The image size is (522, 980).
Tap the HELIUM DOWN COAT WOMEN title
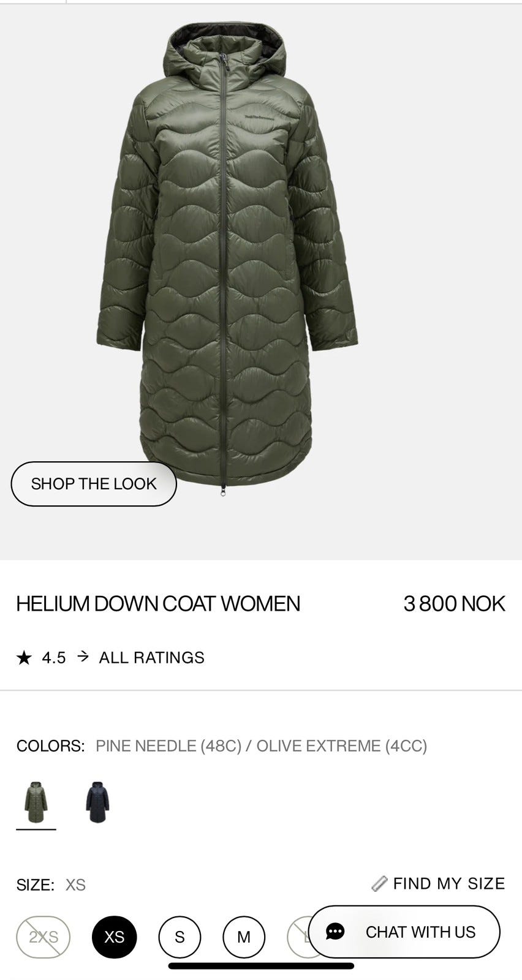click(x=158, y=603)
